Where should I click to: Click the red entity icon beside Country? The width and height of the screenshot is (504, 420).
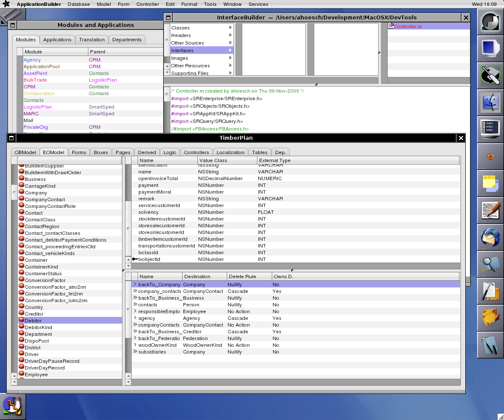click(x=21, y=306)
